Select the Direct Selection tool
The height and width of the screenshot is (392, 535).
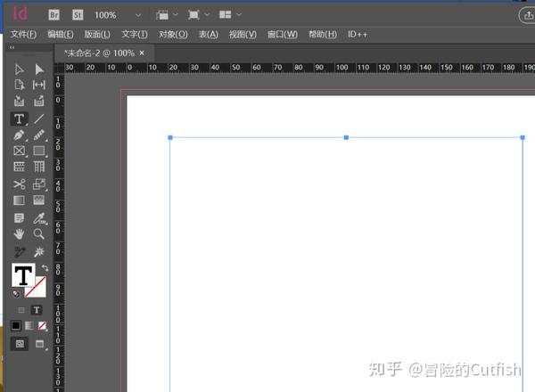point(39,69)
